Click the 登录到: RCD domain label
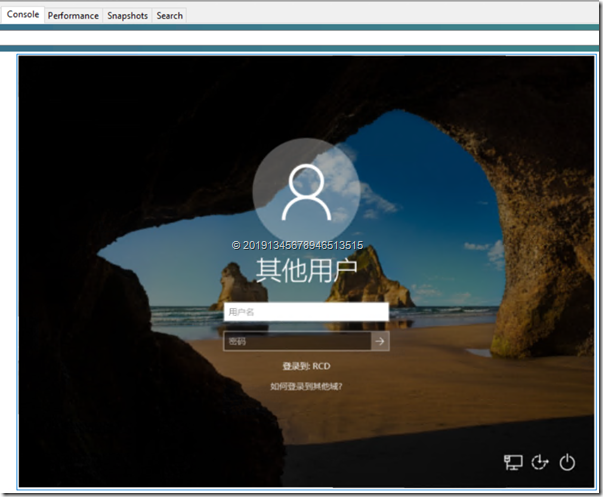603x497 pixels. (306, 366)
